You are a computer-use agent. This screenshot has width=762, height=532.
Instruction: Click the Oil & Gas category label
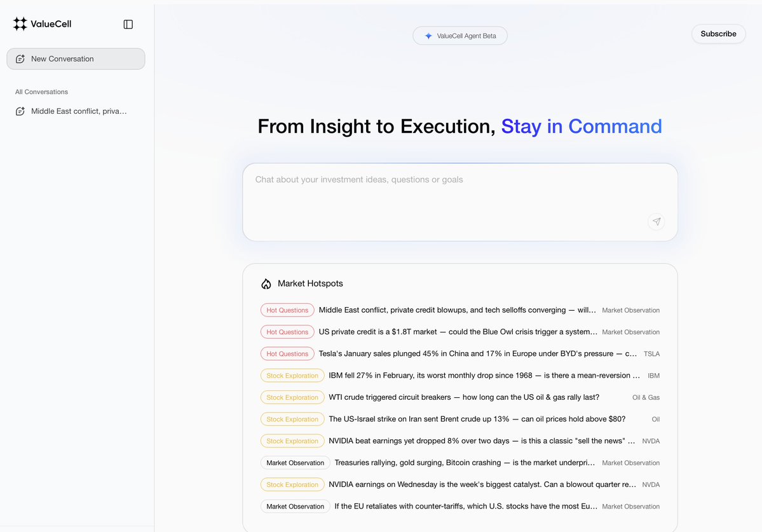[x=646, y=398]
